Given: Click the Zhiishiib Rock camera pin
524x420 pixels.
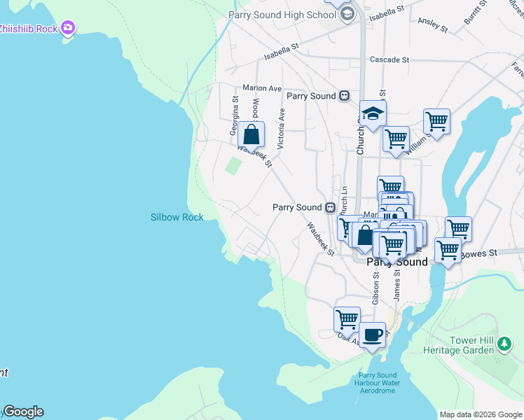Looking at the screenshot, I should coord(68,28).
